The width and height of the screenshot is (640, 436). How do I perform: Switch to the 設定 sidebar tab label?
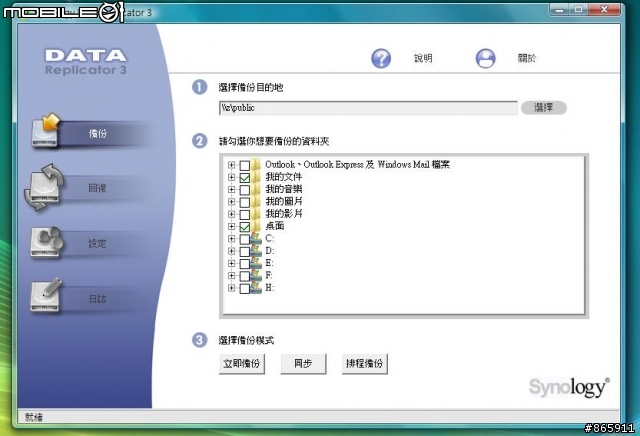pos(97,244)
